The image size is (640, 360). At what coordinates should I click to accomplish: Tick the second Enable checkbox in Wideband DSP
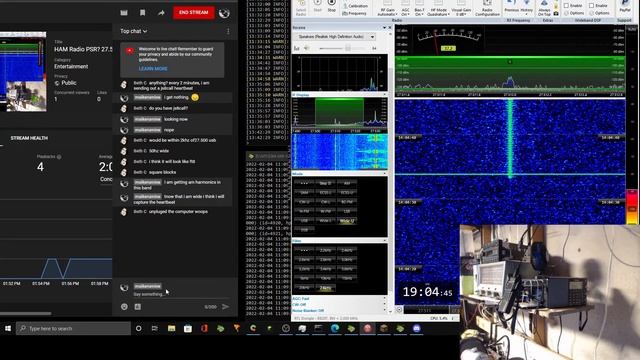(591, 5)
